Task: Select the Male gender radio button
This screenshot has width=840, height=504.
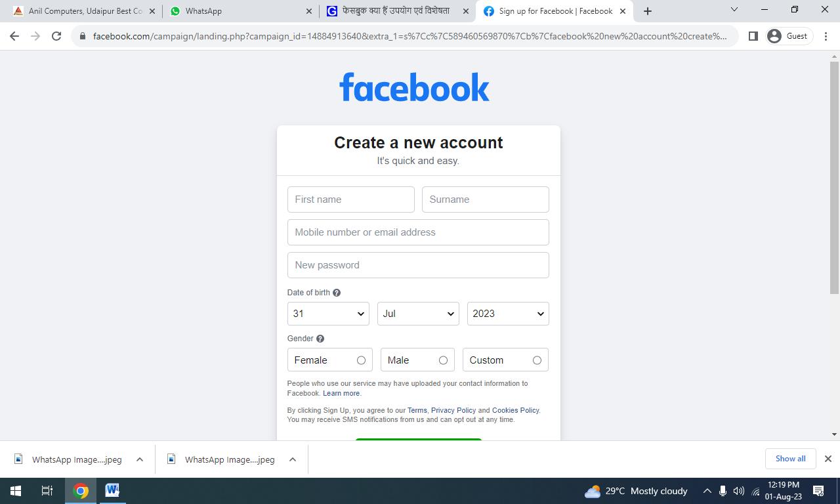Action: click(443, 360)
